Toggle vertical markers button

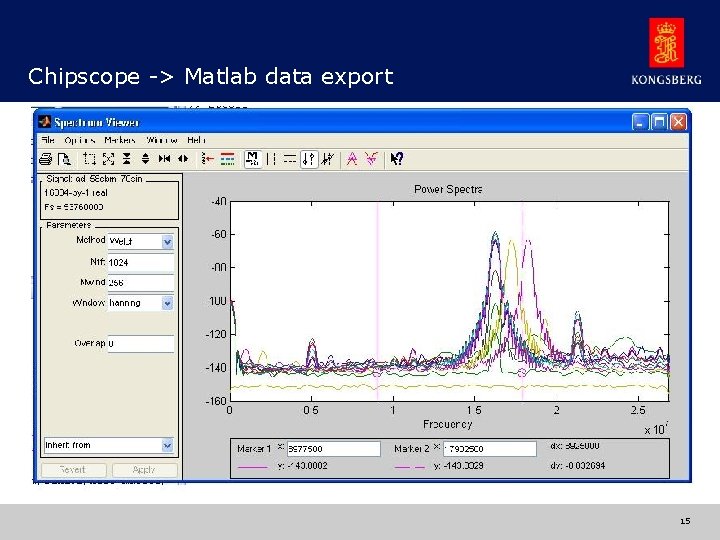[x=271, y=159]
